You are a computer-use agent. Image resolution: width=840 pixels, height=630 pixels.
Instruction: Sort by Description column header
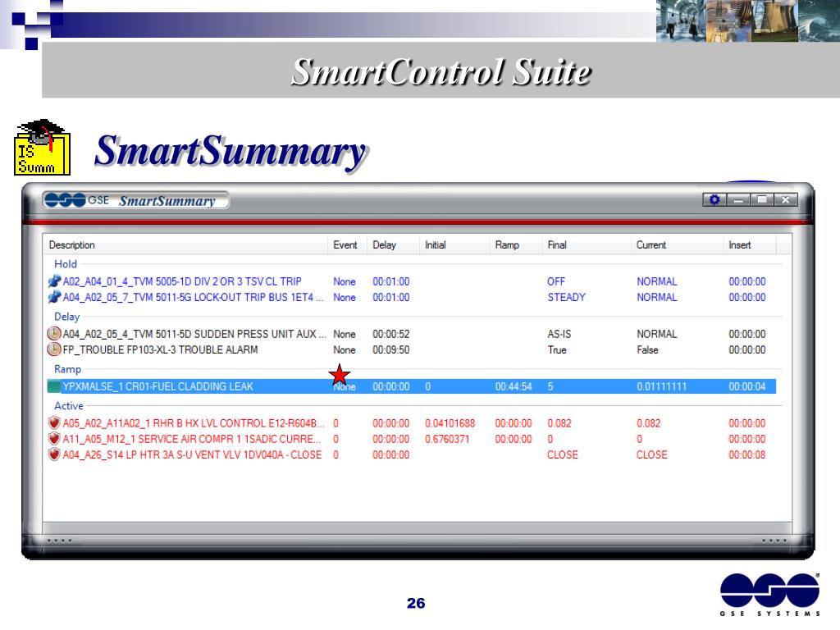[185, 244]
